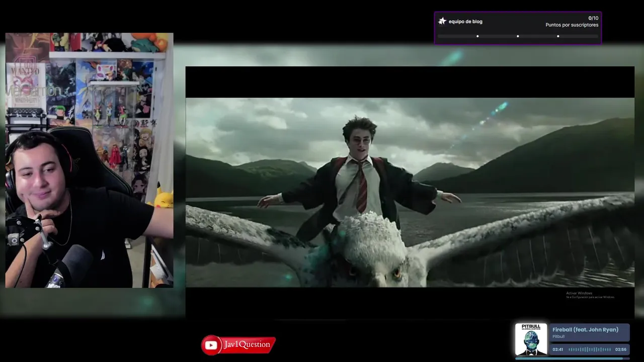The width and height of the screenshot is (644, 362).
Task: Click the thin progress line under music widget
Action: (x=573, y=358)
